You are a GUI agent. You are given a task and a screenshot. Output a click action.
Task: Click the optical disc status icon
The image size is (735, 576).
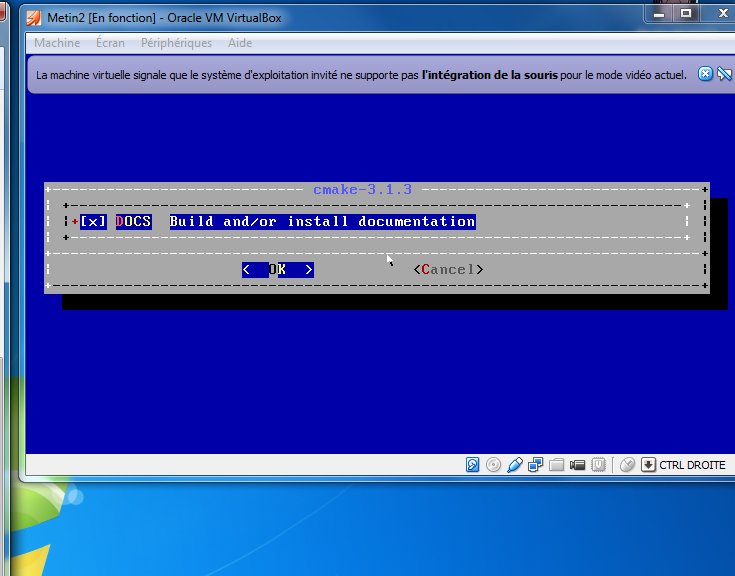(493, 465)
